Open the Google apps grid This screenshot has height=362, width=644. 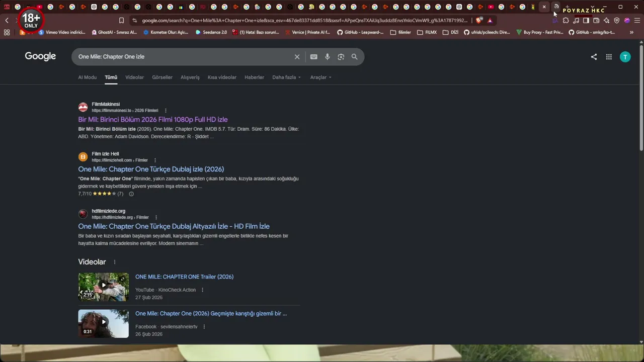(x=609, y=57)
